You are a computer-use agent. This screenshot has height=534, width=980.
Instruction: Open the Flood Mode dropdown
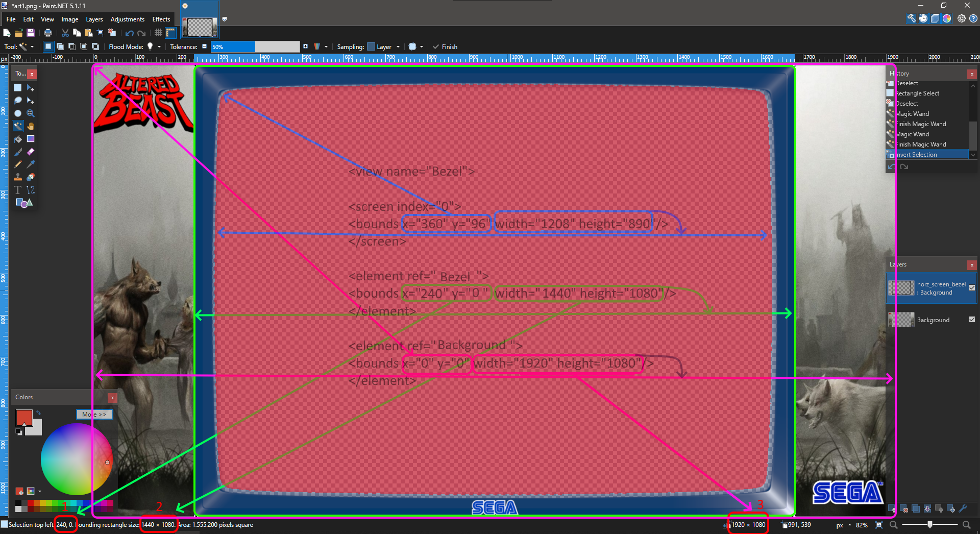pos(154,46)
